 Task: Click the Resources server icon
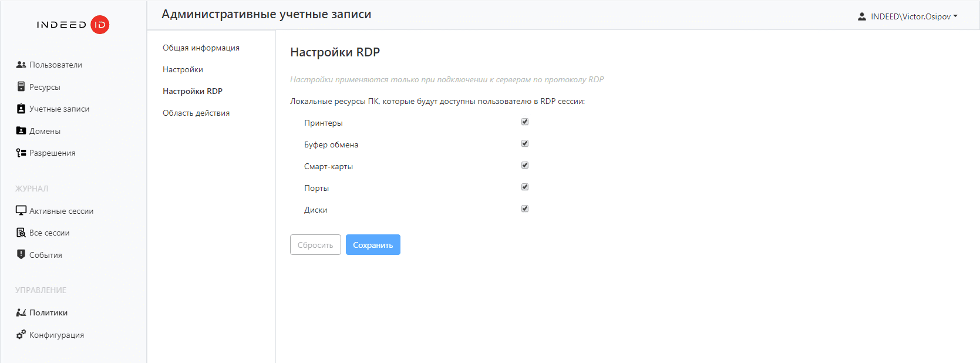coord(21,87)
